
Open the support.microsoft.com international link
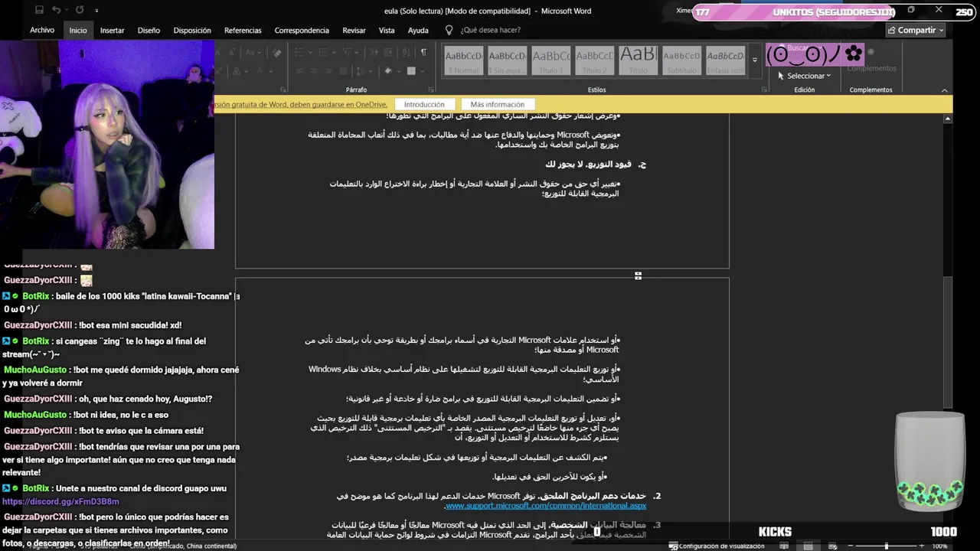[546, 506]
